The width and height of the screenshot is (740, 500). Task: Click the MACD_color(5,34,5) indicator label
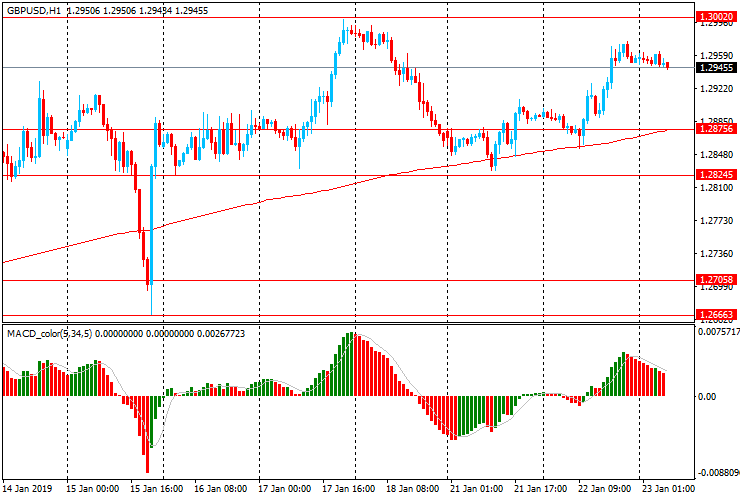click(x=50, y=334)
